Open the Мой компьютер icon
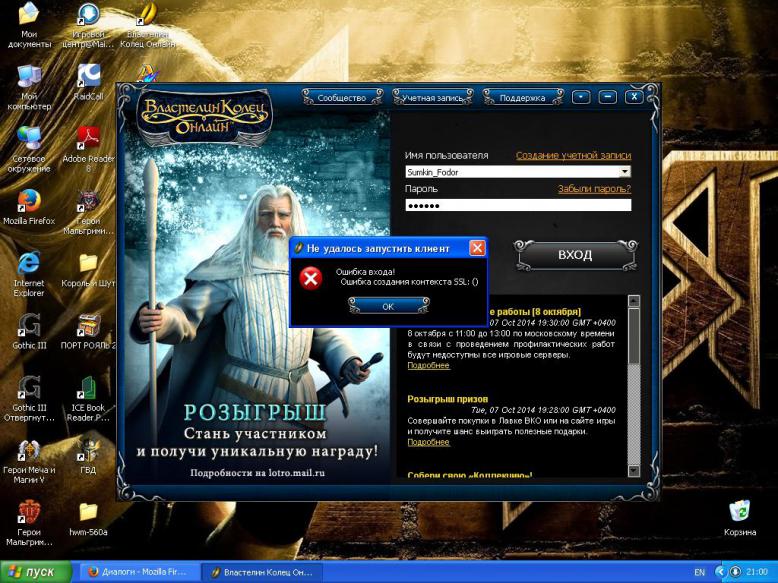778x583 pixels. coord(29,88)
